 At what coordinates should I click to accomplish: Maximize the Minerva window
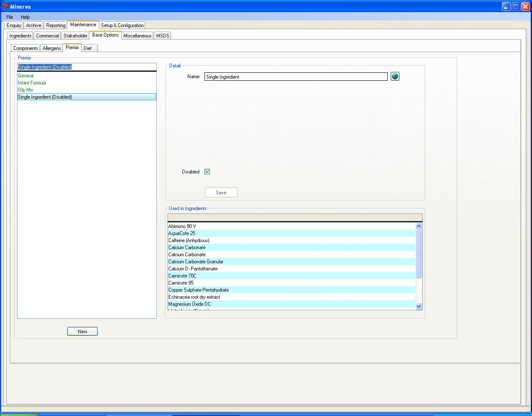point(515,7)
